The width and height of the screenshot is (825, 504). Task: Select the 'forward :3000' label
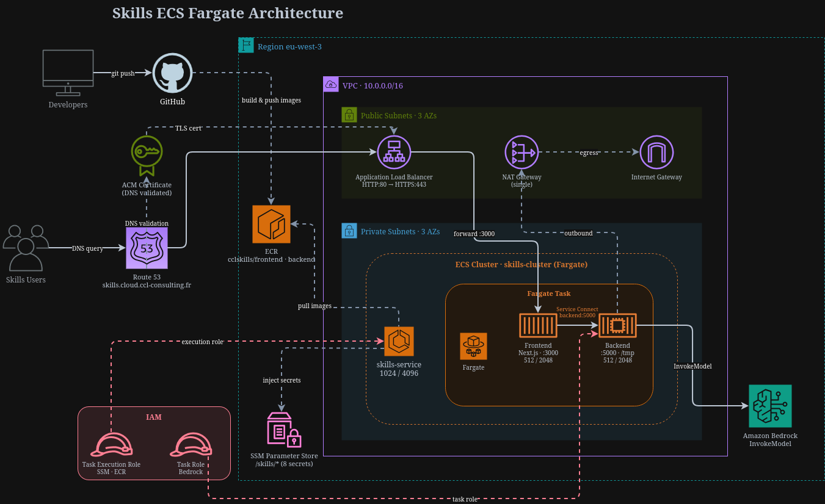474,234
